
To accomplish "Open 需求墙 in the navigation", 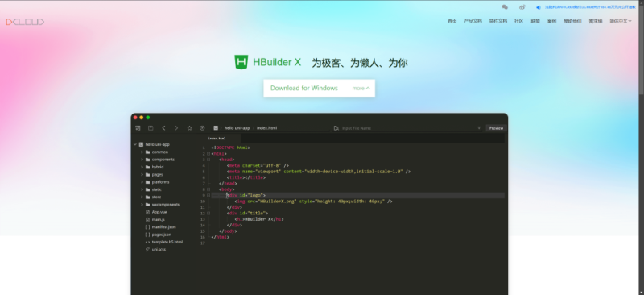I will click(x=595, y=21).
